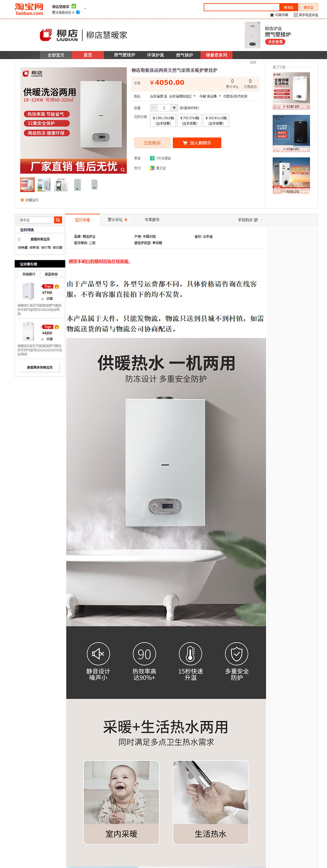The width and height of the screenshot is (327, 868).
Task: Click the orange shop search magnifier icon
Action: click(x=58, y=220)
